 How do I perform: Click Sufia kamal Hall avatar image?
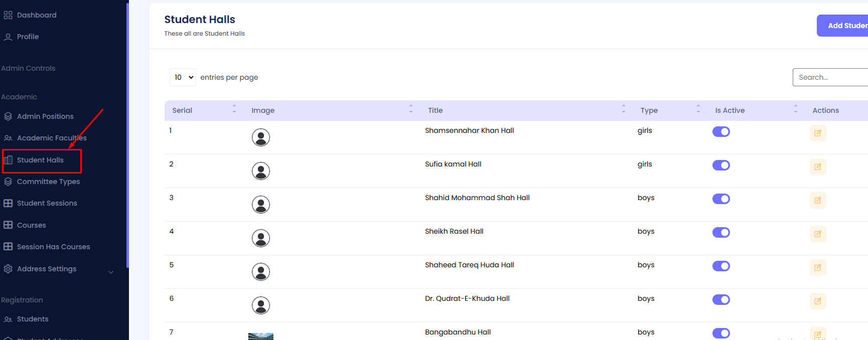(261, 171)
